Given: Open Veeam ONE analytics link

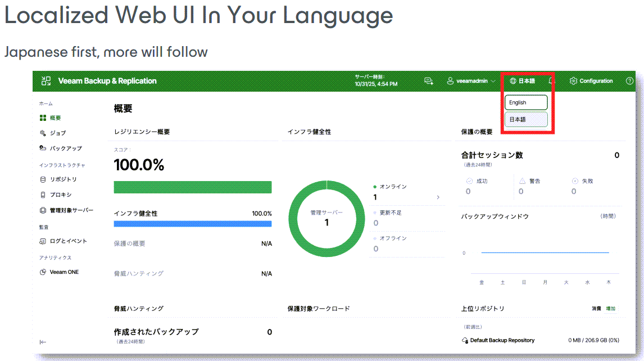Looking at the screenshot, I should coord(64,272).
